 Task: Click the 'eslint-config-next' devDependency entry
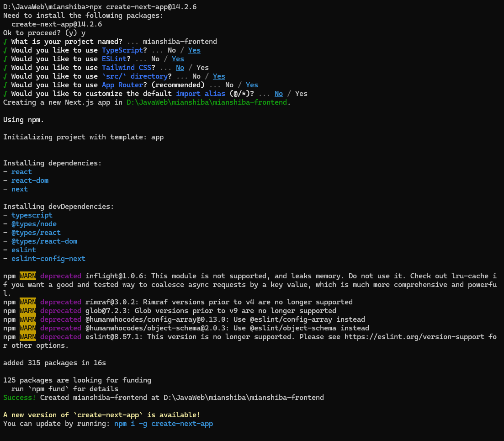click(48, 258)
